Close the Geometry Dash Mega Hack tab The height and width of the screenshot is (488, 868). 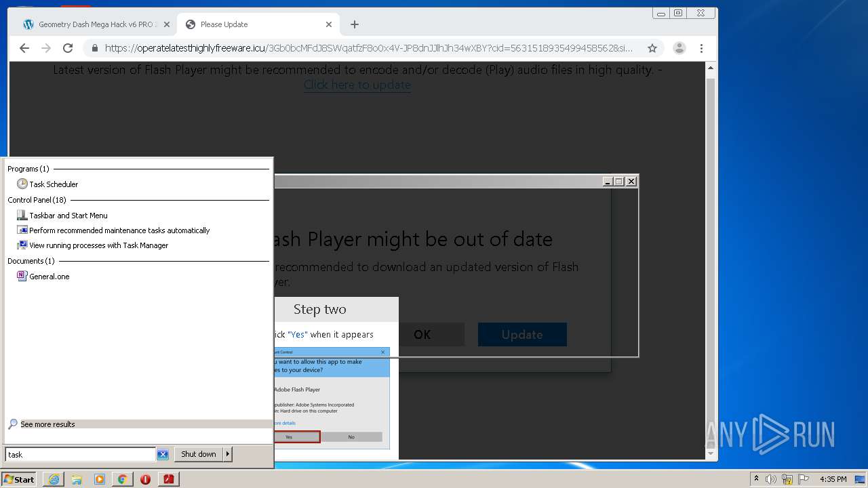pos(167,24)
